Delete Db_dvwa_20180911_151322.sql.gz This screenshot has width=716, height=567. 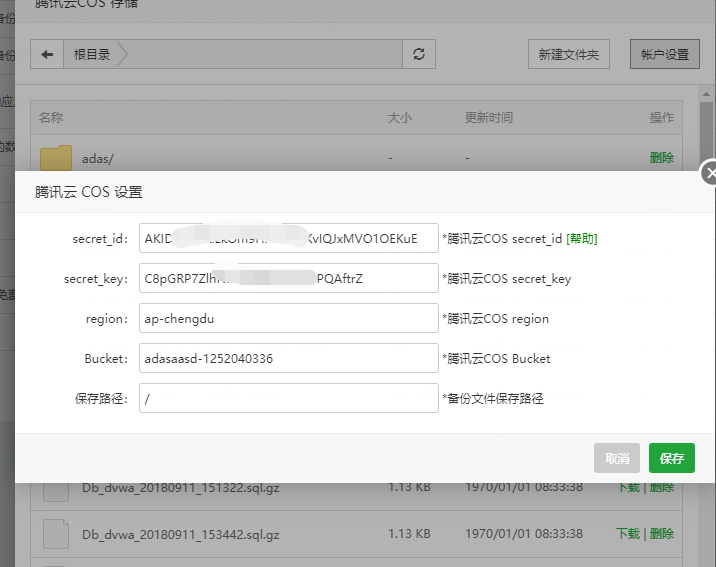(662, 488)
